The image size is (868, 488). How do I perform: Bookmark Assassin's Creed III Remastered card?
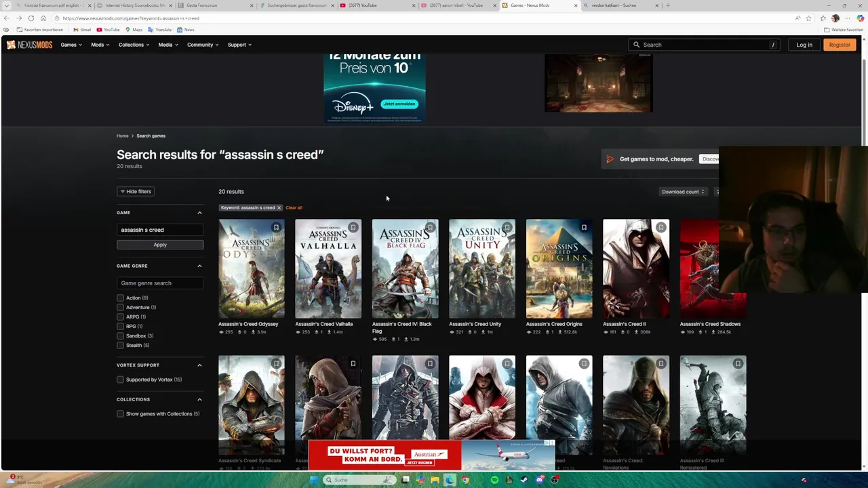[738, 364]
